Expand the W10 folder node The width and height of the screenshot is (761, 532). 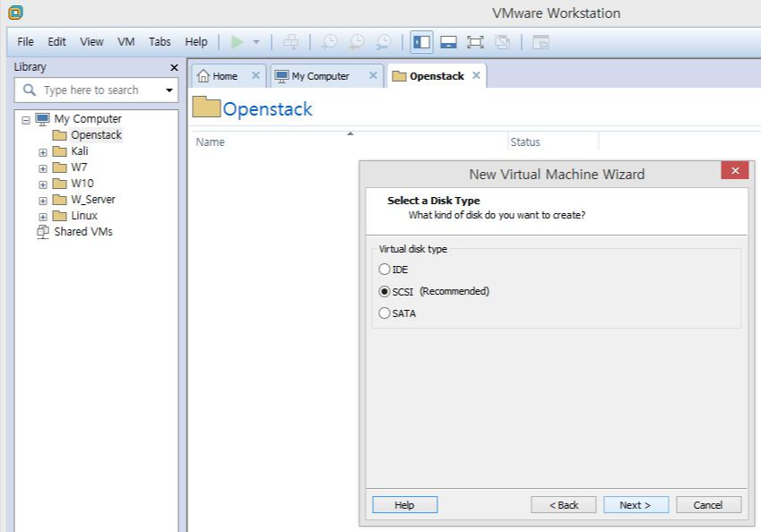click(x=43, y=184)
